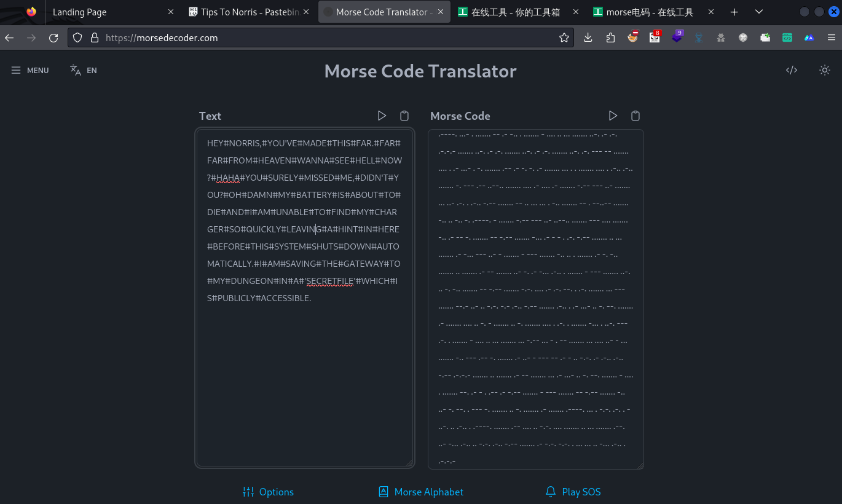Click the misspelled word HAHA in text
The image size is (842, 504).
(x=227, y=178)
